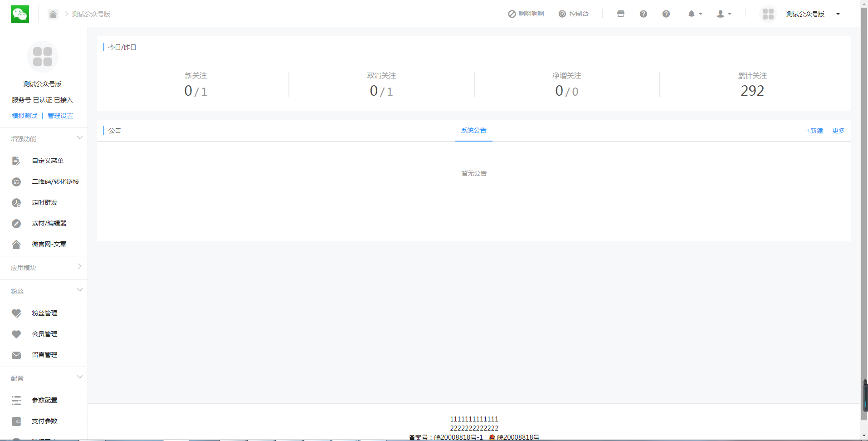This screenshot has height=441, width=868.
Task: Click the WeChat logo in header
Action: pyautogui.click(x=20, y=14)
